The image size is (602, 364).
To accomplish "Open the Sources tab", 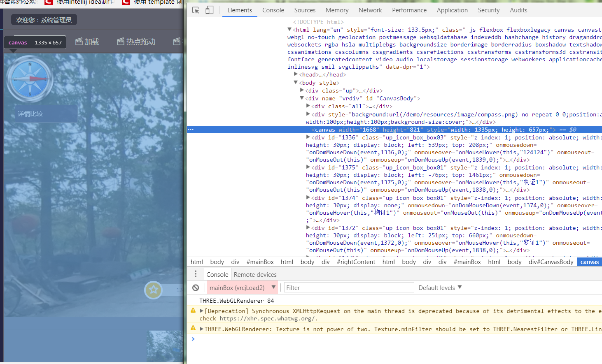I will click(305, 10).
